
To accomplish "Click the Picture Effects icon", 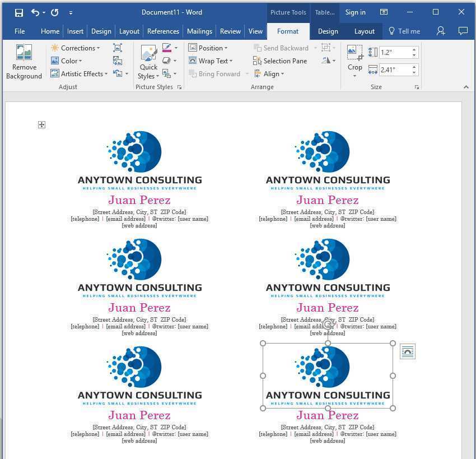I will 167,61.
